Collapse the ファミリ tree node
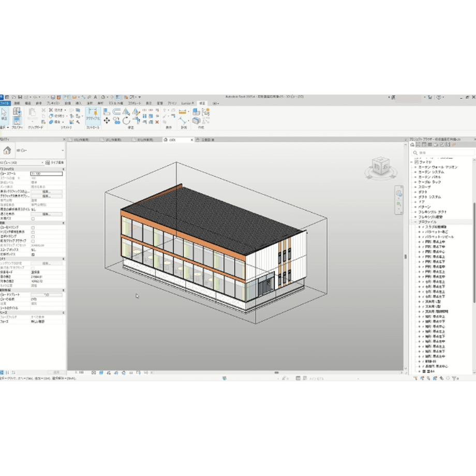This screenshot has width=476, height=476. (x=412, y=162)
